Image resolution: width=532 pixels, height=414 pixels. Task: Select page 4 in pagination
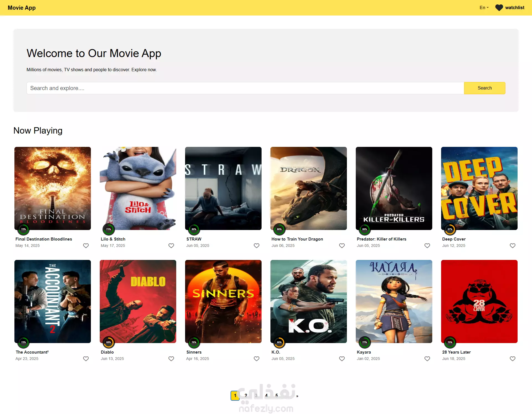point(266,396)
